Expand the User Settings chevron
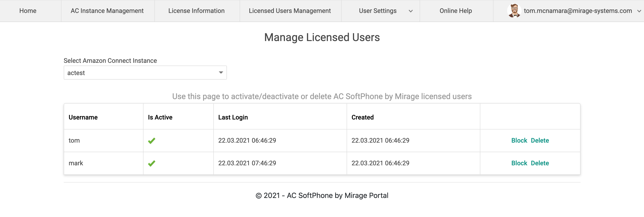644x217 pixels. (411, 11)
